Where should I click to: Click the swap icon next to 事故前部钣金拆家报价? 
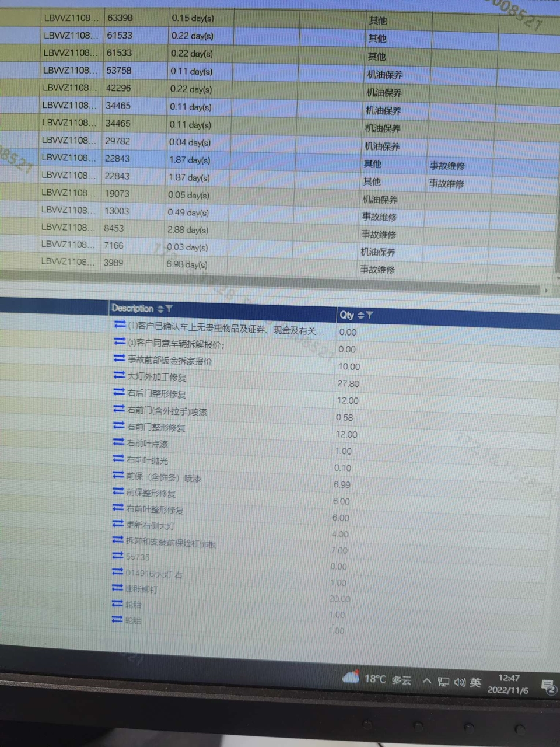(120, 358)
